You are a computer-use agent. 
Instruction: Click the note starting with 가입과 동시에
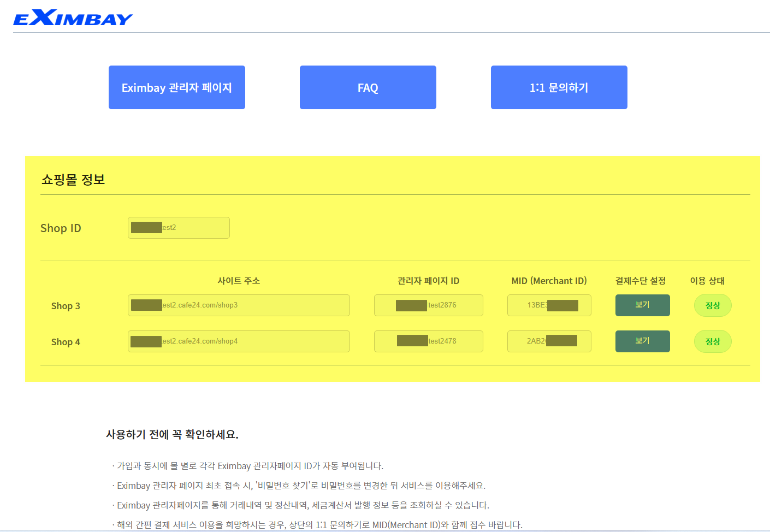[x=248, y=466]
